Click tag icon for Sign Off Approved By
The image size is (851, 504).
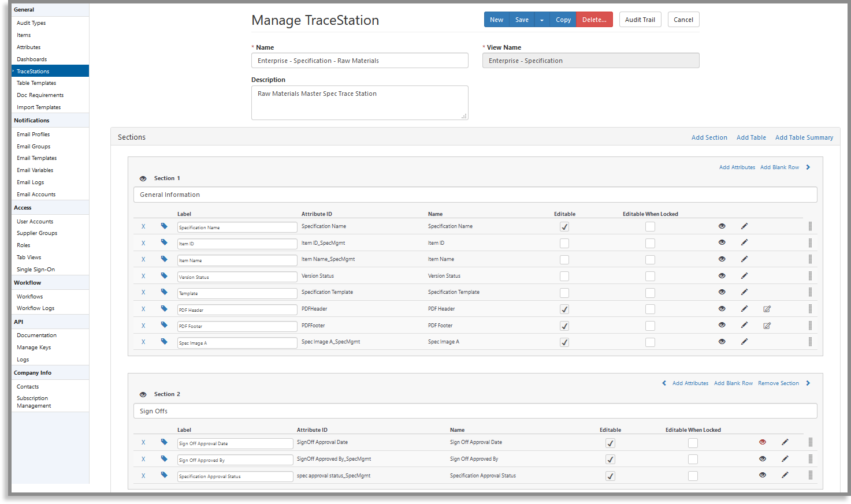pyautogui.click(x=164, y=459)
